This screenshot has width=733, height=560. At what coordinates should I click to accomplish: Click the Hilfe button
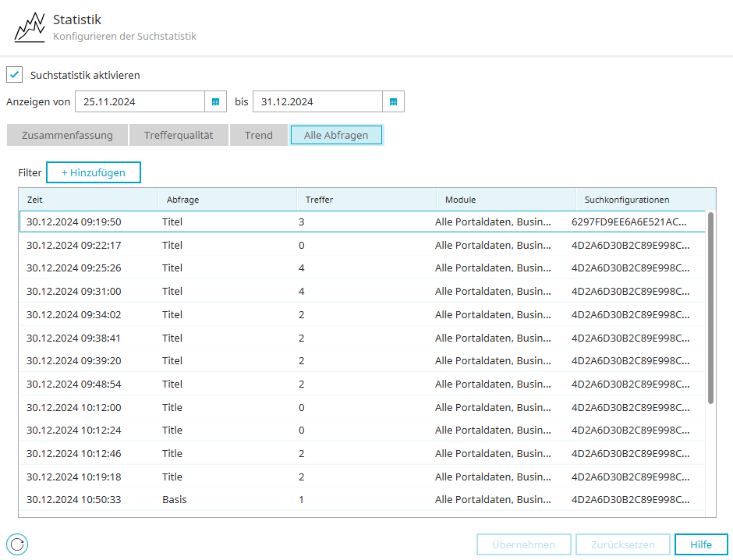[701, 544]
